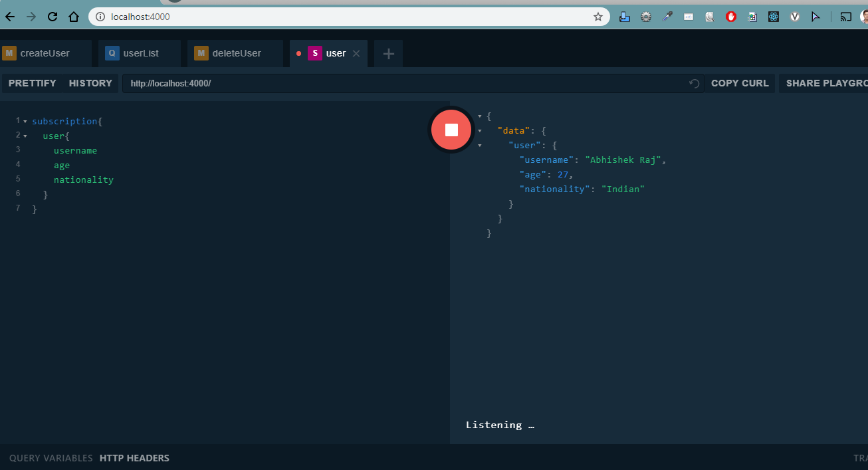This screenshot has width=868, height=470.
Task: Click the Chromecast cast icon
Action: pyautogui.click(x=845, y=16)
